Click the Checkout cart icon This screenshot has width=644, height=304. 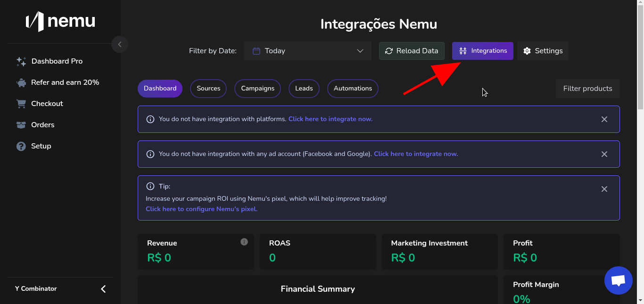21,104
